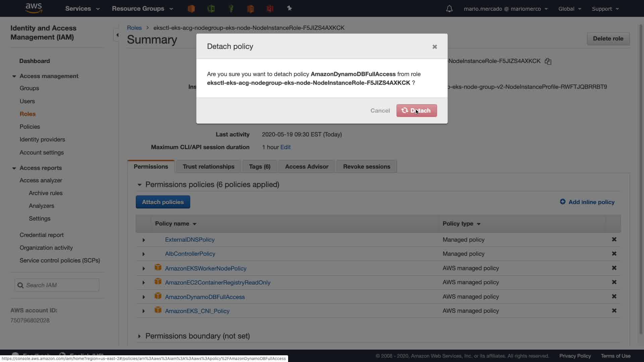Click the copy role ARN icon
The width and height of the screenshot is (644, 362).
[x=548, y=61]
